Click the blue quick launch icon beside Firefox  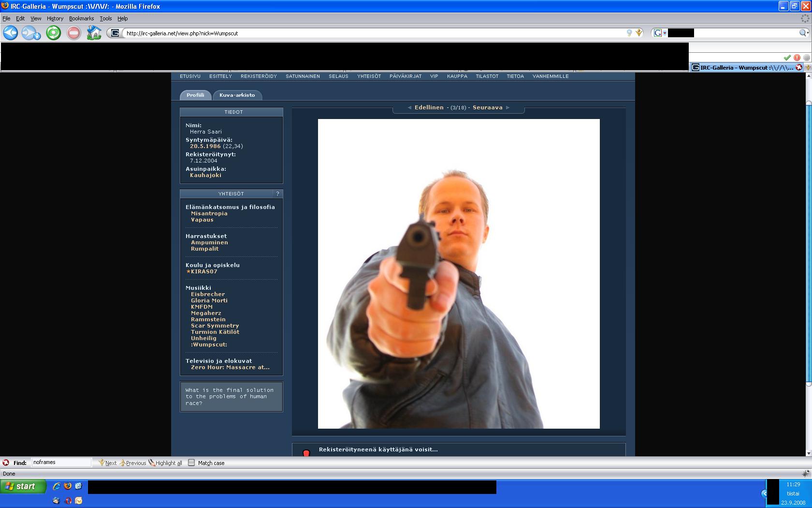point(78,486)
